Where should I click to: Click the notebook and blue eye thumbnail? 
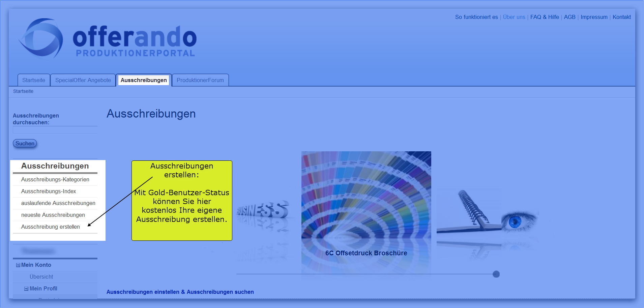point(488,213)
